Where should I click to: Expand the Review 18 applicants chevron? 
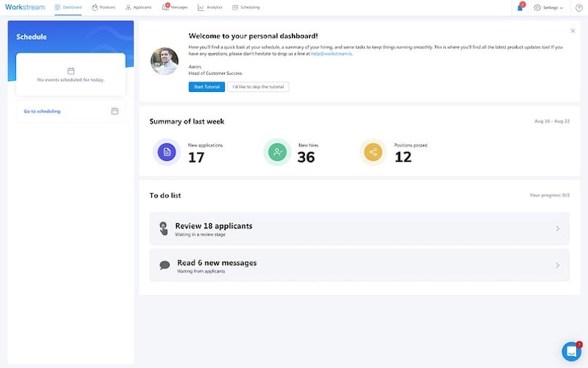tap(557, 229)
